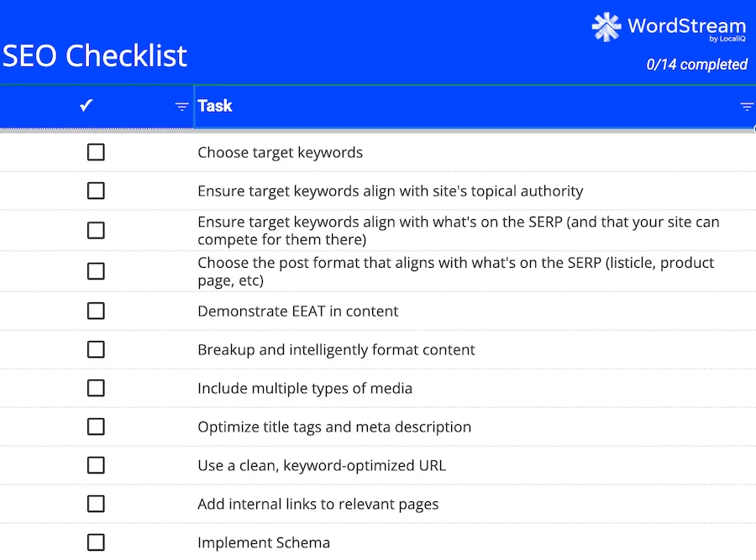Check the clean keyword-optimized URL task box
The height and width of the screenshot is (560, 756).
[x=96, y=465]
